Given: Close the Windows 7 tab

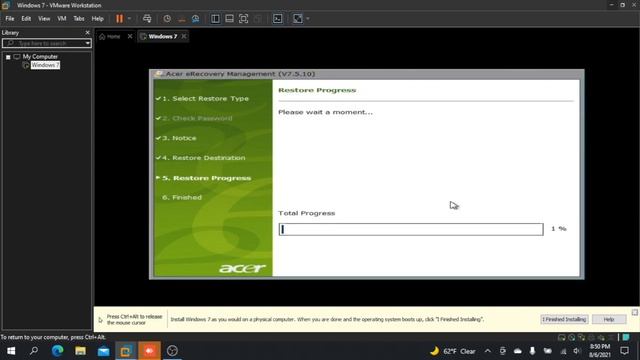Looking at the screenshot, I should pyautogui.click(x=184, y=36).
